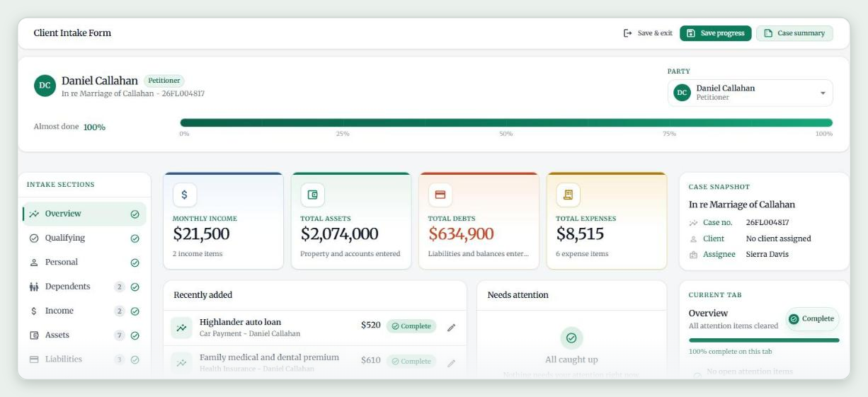Select the case number 26FL004817 value
Screen dimensions: 868x397
768,222
